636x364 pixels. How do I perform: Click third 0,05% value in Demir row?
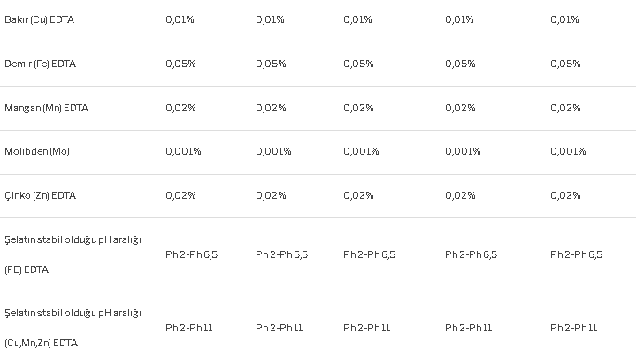coord(358,64)
